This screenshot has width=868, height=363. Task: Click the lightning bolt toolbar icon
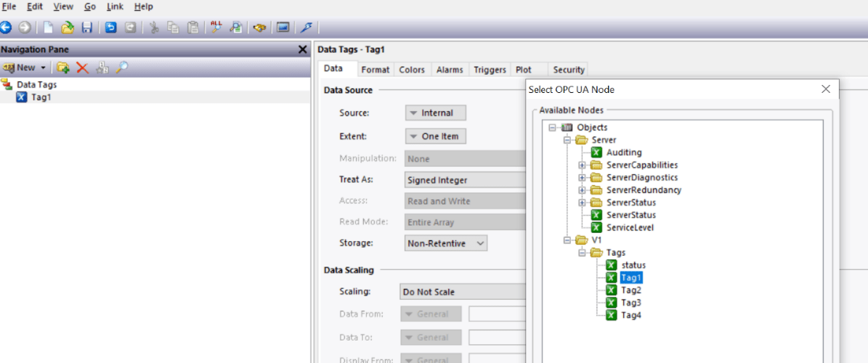[306, 27]
